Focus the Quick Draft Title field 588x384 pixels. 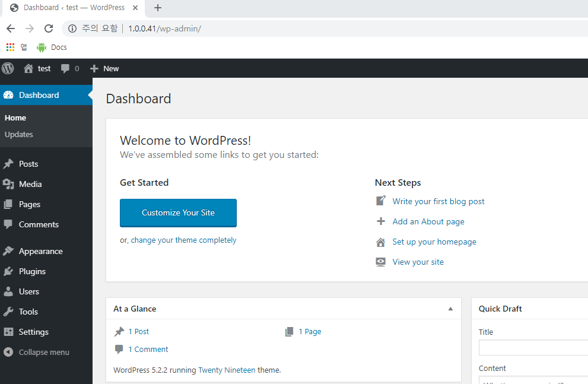coord(533,348)
